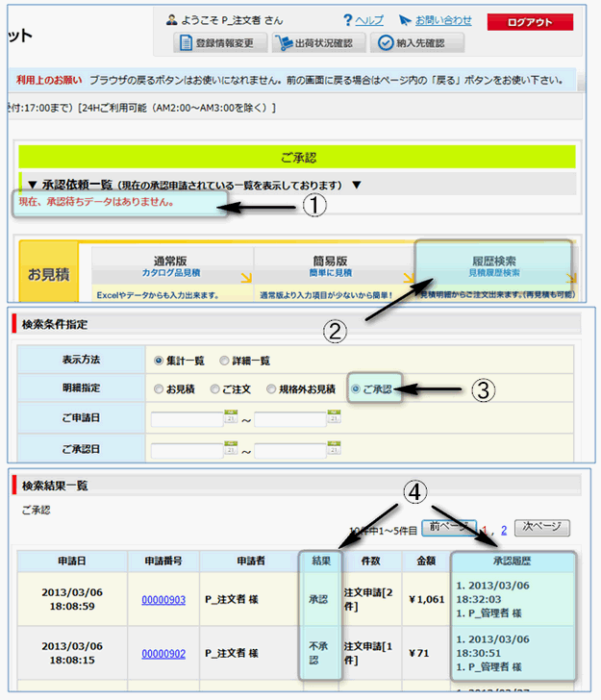Select the ご承認 radio button

[x=356, y=388]
